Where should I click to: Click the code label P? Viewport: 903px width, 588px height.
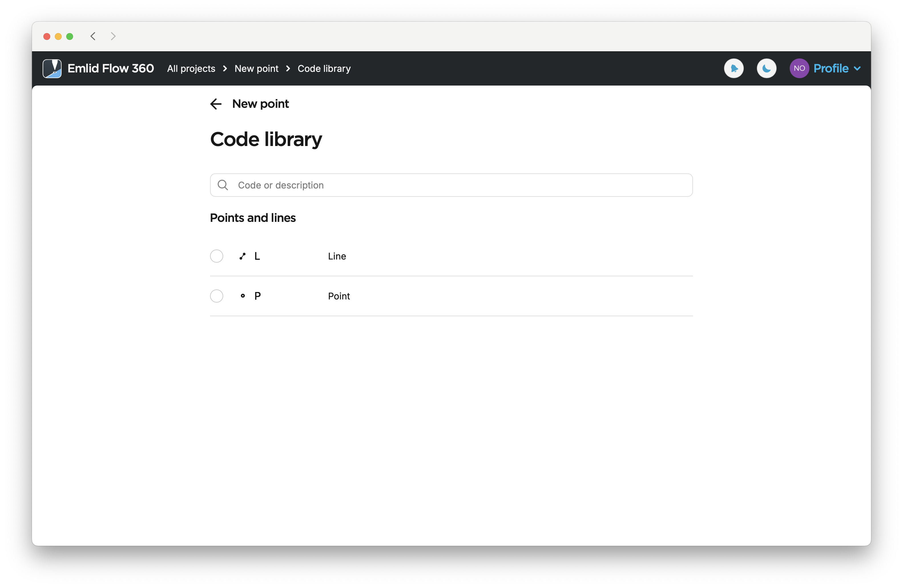click(258, 296)
